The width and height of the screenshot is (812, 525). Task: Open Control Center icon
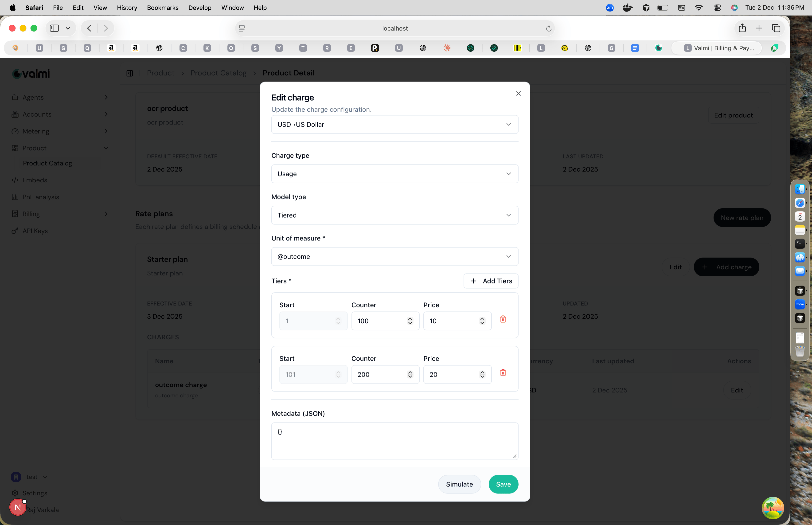pos(717,8)
